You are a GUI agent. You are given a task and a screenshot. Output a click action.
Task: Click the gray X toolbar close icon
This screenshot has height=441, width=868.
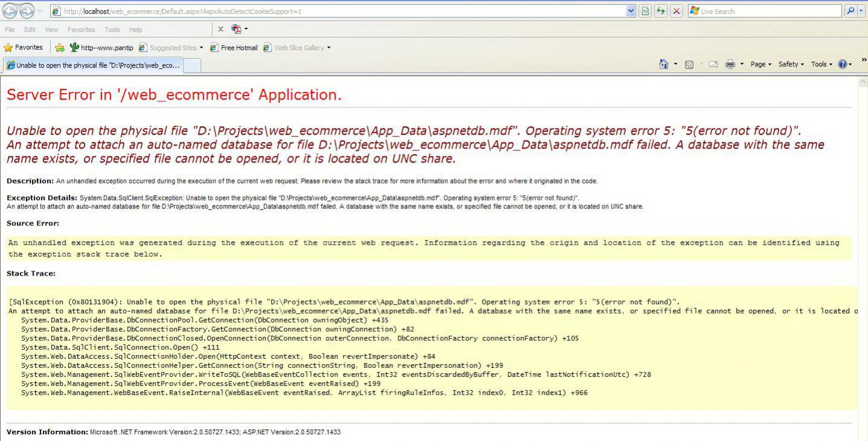[x=220, y=29]
